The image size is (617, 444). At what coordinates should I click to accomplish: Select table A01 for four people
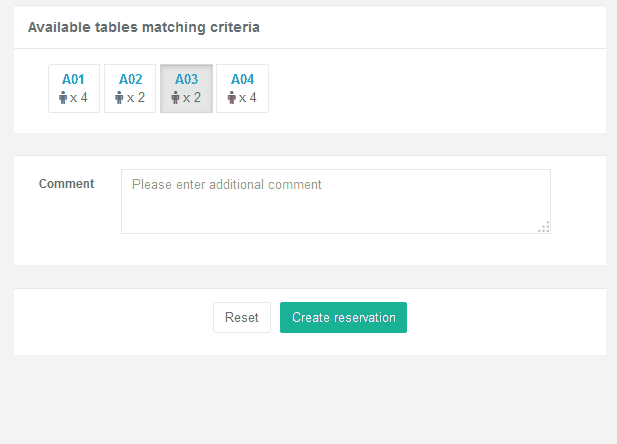coord(74,89)
